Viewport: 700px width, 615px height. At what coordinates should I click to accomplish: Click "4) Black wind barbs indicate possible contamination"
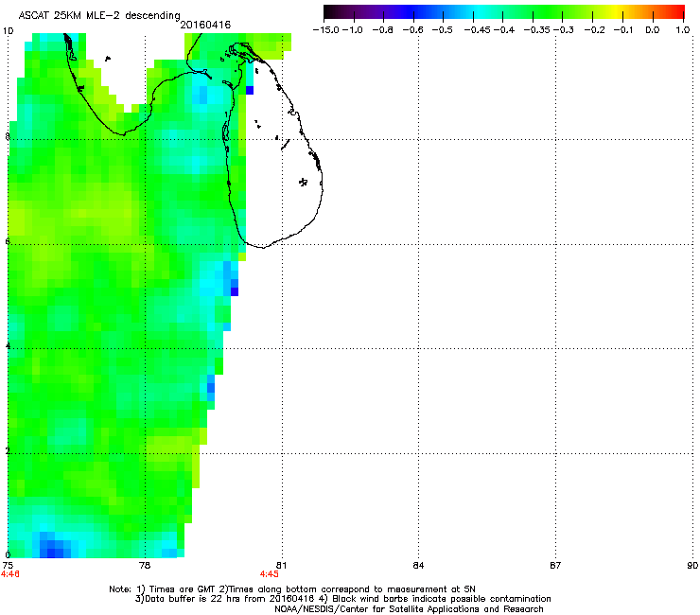(435, 599)
